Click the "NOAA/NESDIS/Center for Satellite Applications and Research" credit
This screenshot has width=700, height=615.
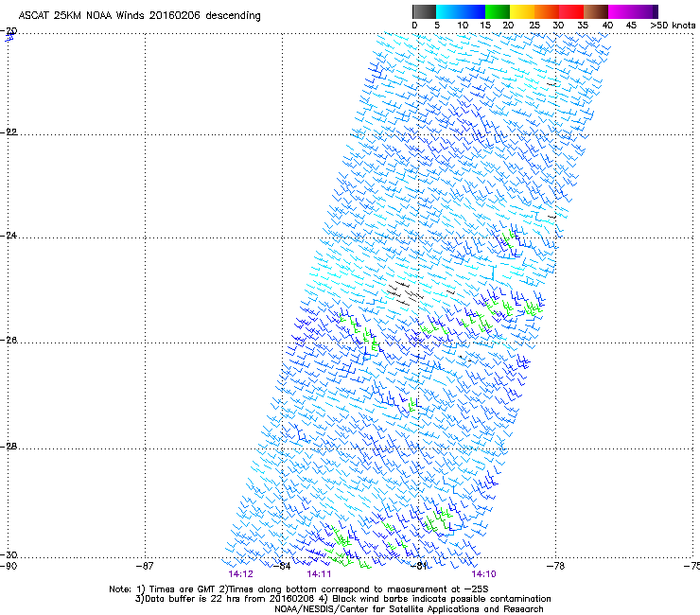click(409, 609)
